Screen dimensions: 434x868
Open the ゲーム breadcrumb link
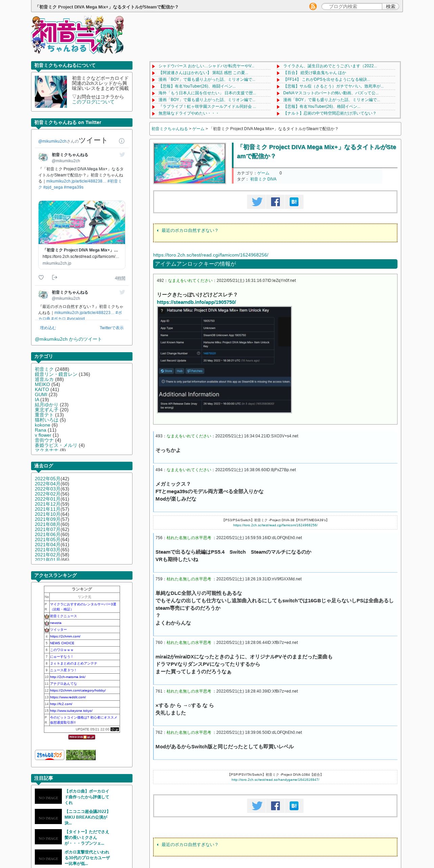198,129
